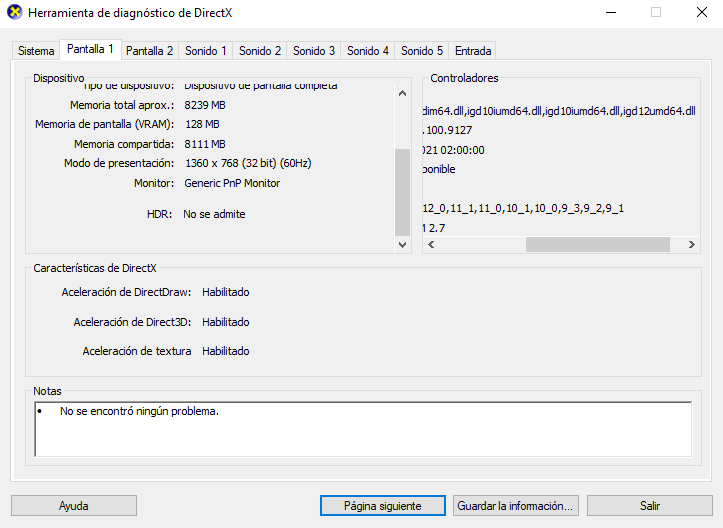Select '1360 x 768 (32 bit) (60Hz)' text

pos(248,163)
